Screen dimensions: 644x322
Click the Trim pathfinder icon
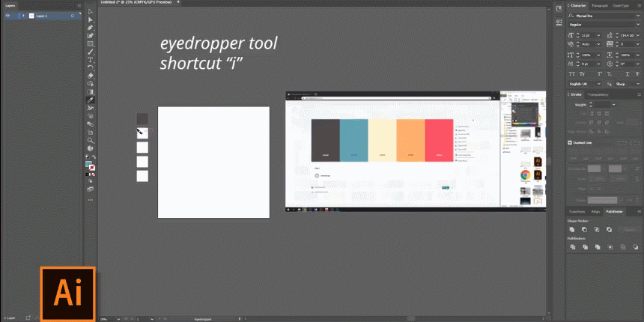coord(586,247)
